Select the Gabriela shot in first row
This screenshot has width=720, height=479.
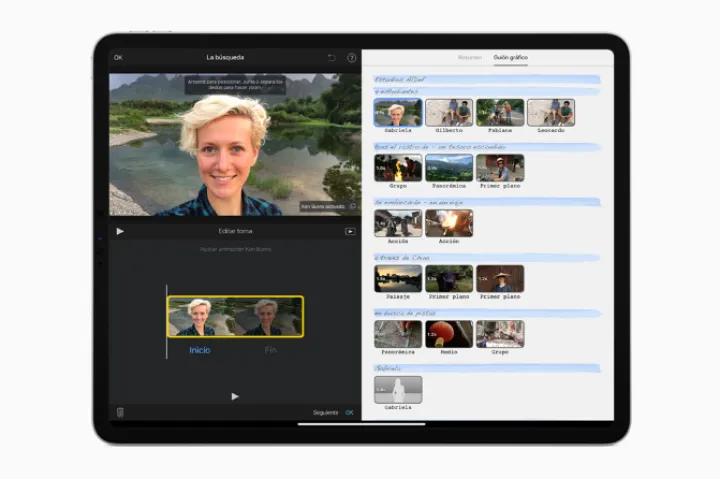tap(397, 112)
